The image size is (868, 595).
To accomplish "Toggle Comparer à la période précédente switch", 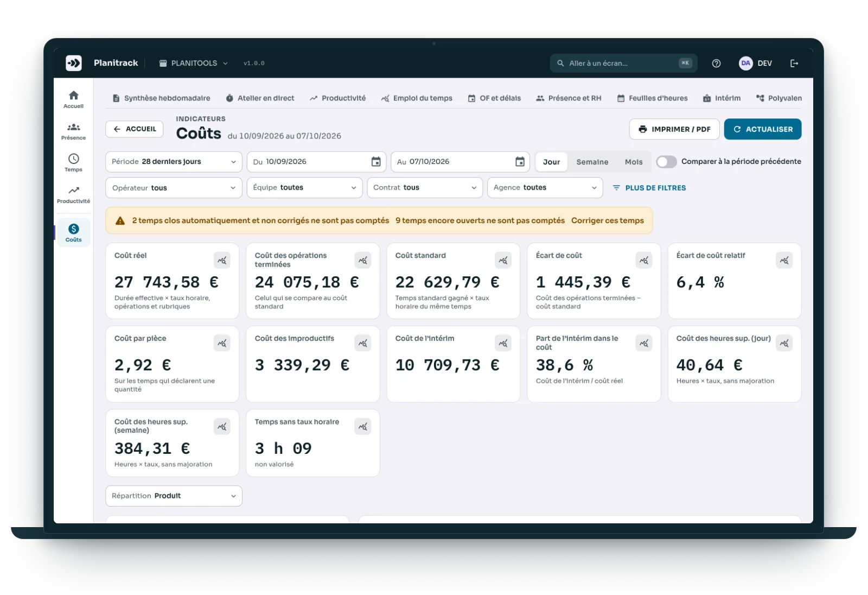I will pos(666,162).
